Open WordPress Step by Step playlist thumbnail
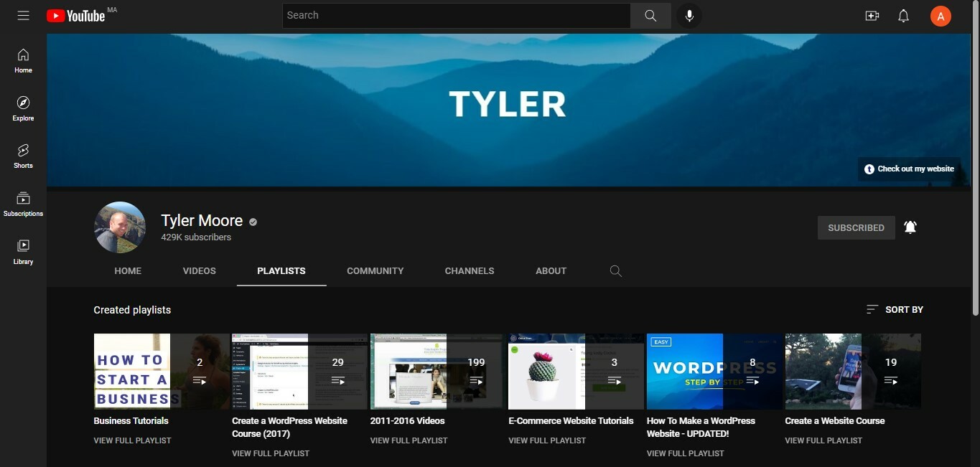Screen dimensions: 980x467 714,372
